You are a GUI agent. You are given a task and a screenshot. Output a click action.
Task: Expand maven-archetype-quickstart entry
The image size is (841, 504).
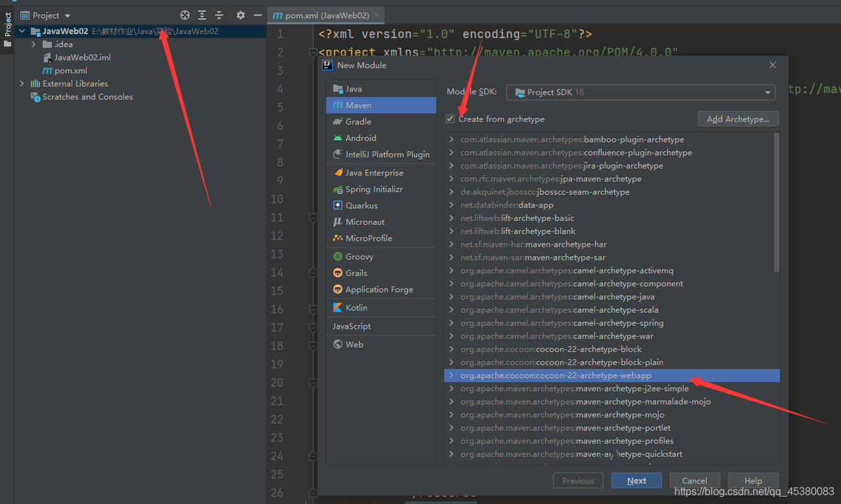(451, 454)
